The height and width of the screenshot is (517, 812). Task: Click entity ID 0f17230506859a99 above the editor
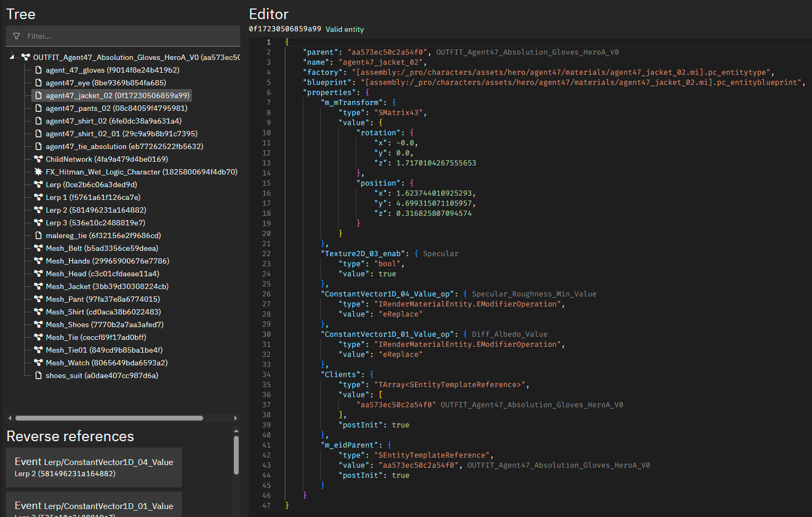point(285,29)
